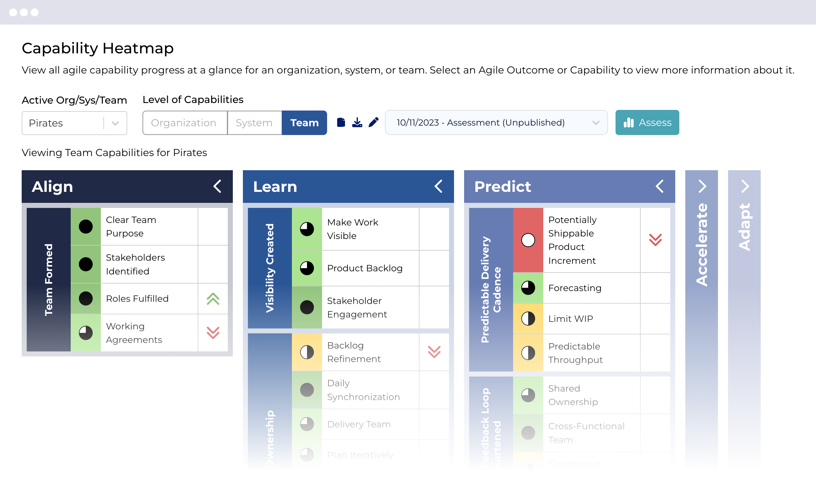This screenshot has width=816, height=504.
Task: Open the Clear Team Purpose capability
Action: click(131, 227)
